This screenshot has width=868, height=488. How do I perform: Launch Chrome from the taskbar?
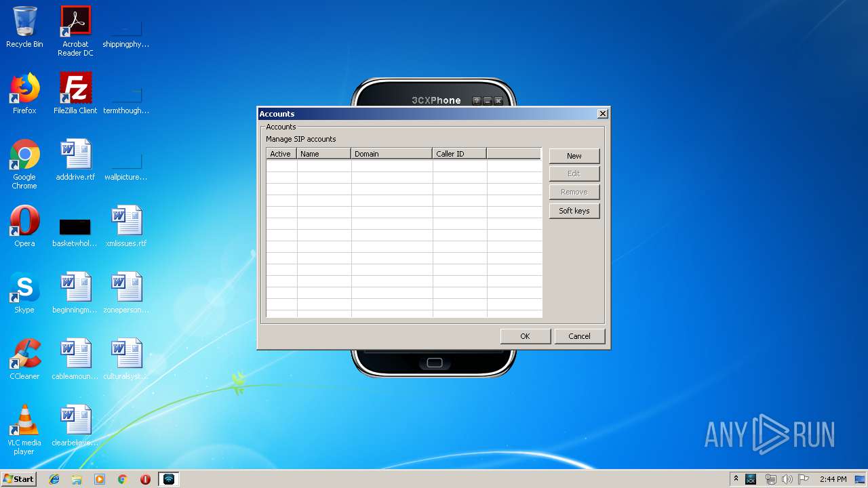pos(123,479)
